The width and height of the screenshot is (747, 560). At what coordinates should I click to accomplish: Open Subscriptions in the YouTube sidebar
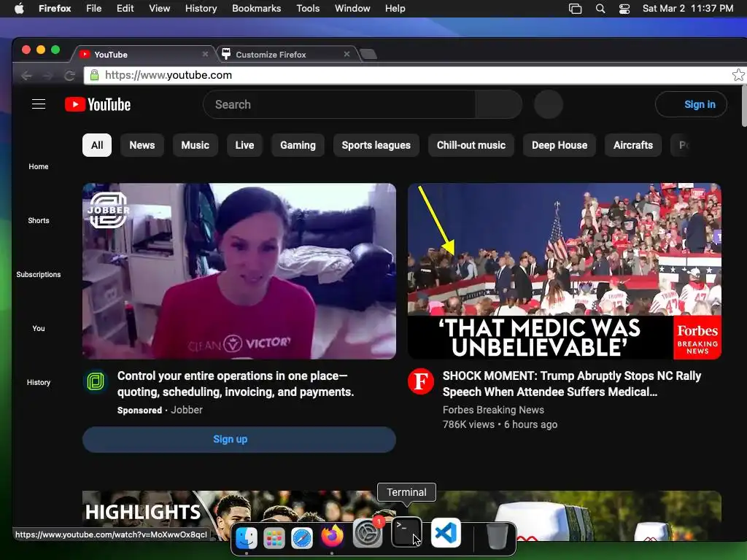coord(39,274)
